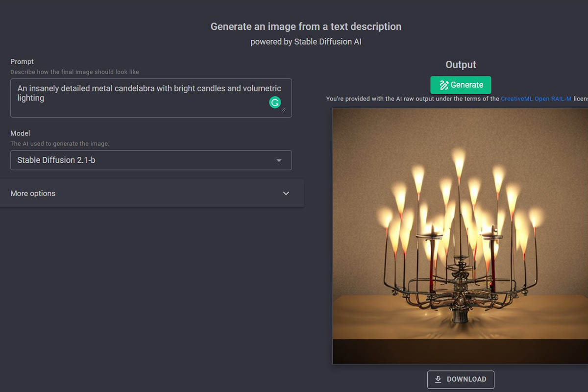Click the 'Generate an image from a text description' heading

click(306, 26)
